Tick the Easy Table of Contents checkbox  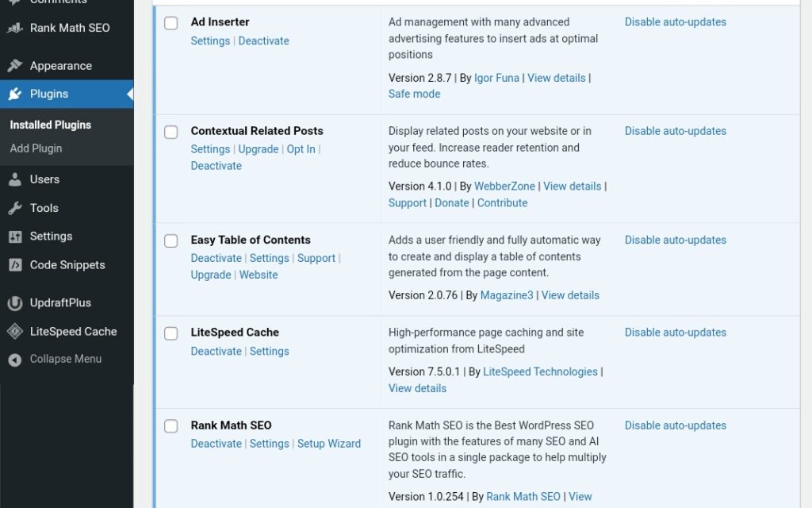click(171, 241)
